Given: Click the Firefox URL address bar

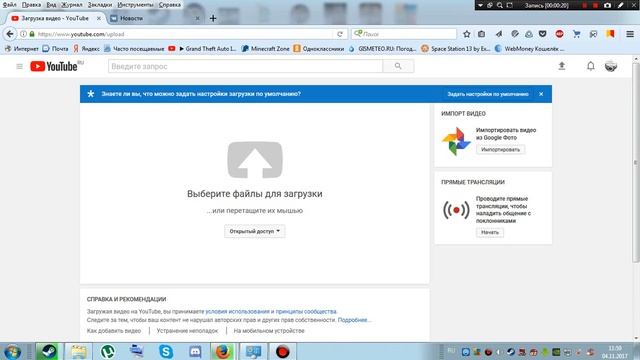Looking at the screenshot, I should click(184, 34).
